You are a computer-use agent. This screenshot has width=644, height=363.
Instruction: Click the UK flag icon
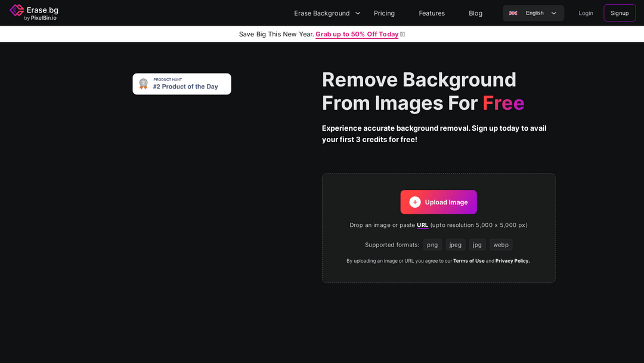point(513,13)
